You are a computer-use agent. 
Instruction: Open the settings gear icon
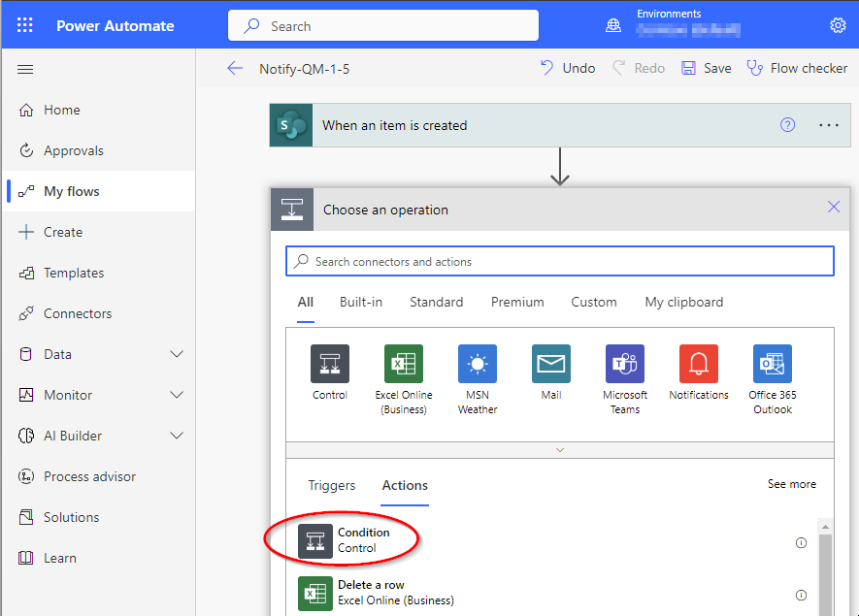[838, 25]
